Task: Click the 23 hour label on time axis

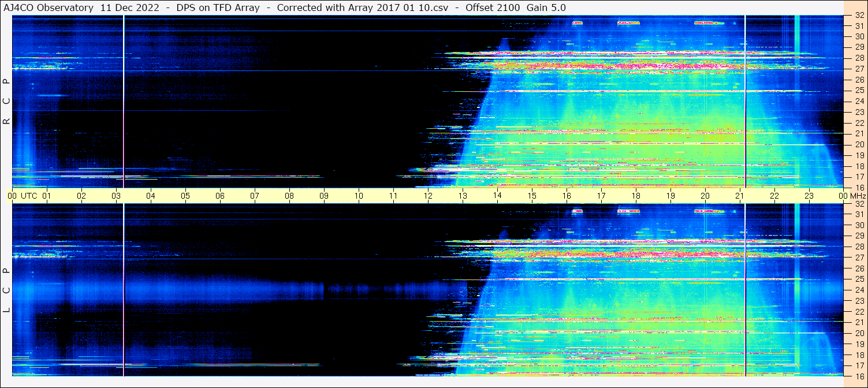Action: click(809, 196)
